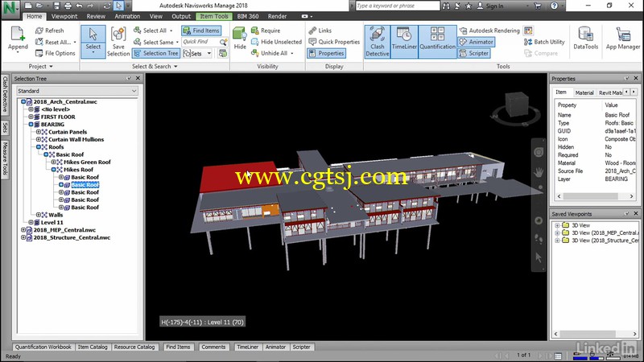Click the Require icon
Image resolution: width=644 pixels, height=362 pixels.
pyautogui.click(x=255, y=31)
